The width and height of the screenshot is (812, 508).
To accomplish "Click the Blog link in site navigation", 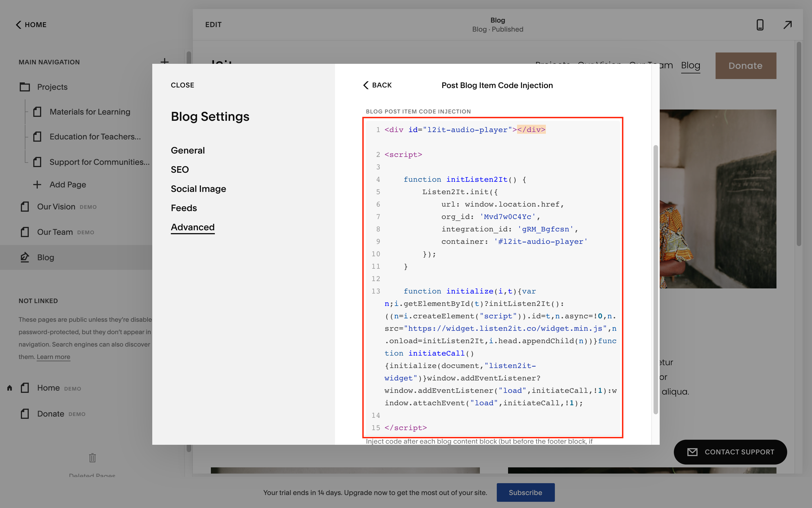I will coord(690,65).
